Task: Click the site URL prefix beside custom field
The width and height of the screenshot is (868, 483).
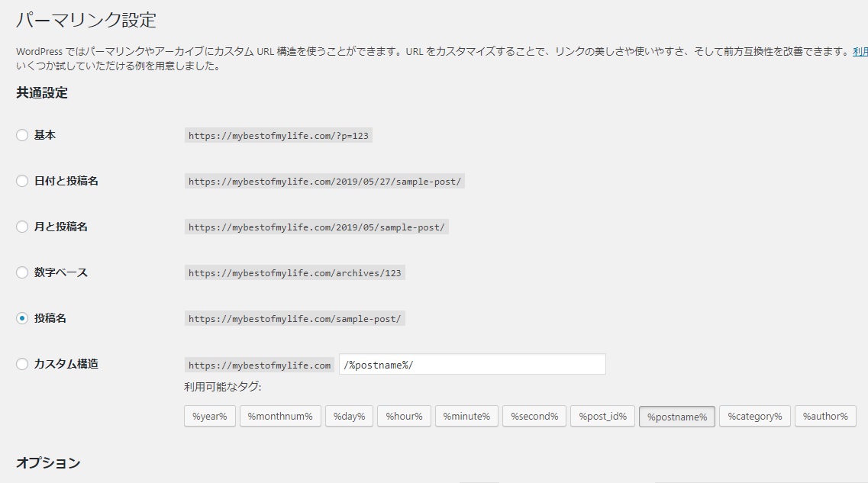Action: (x=260, y=365)
